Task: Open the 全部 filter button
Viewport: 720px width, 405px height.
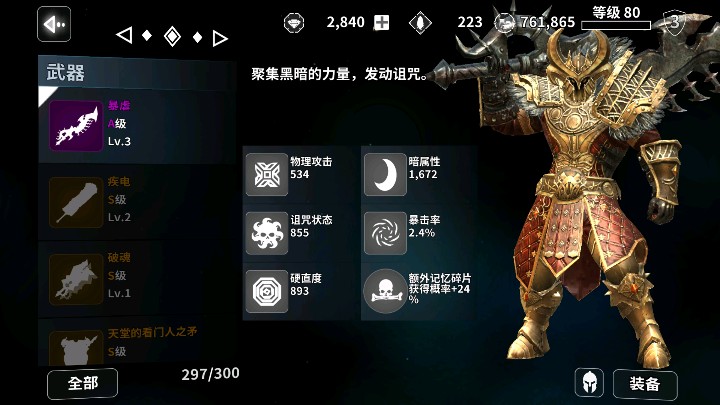Action: (83, 383)
